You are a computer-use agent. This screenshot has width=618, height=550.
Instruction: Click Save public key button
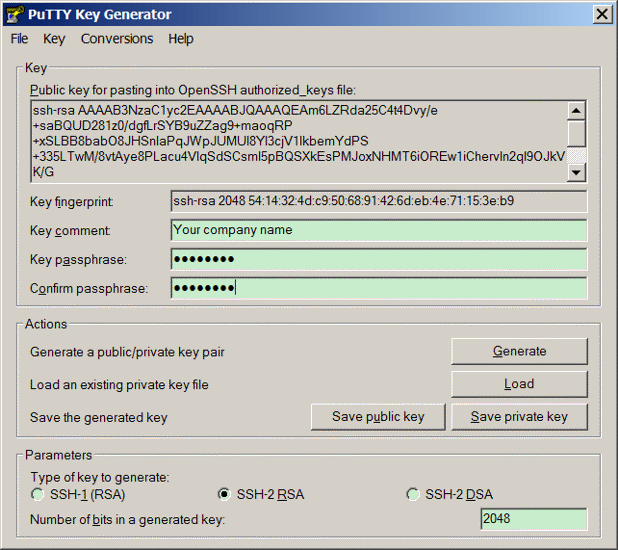tap(378, 417)
